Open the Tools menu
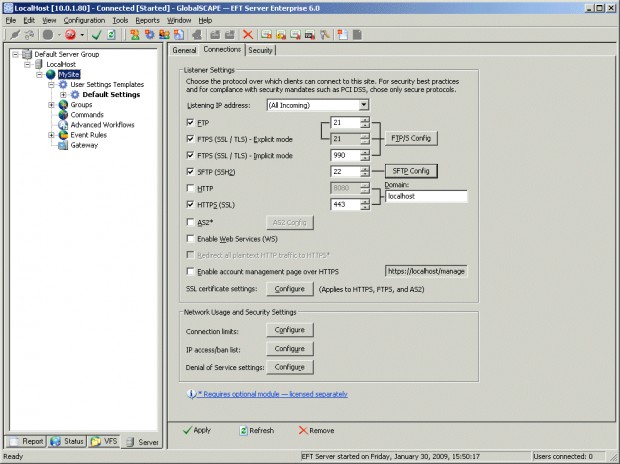 pos(120,20)
